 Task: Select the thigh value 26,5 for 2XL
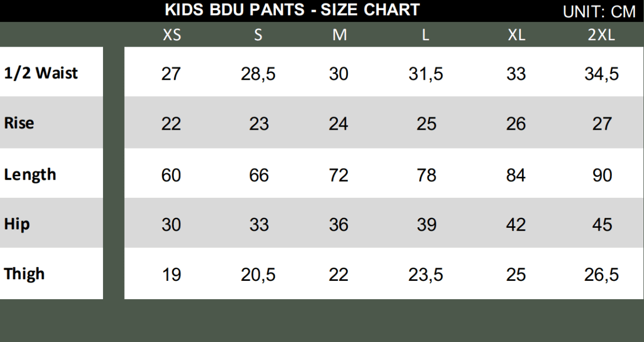click(x=601, y=275)
